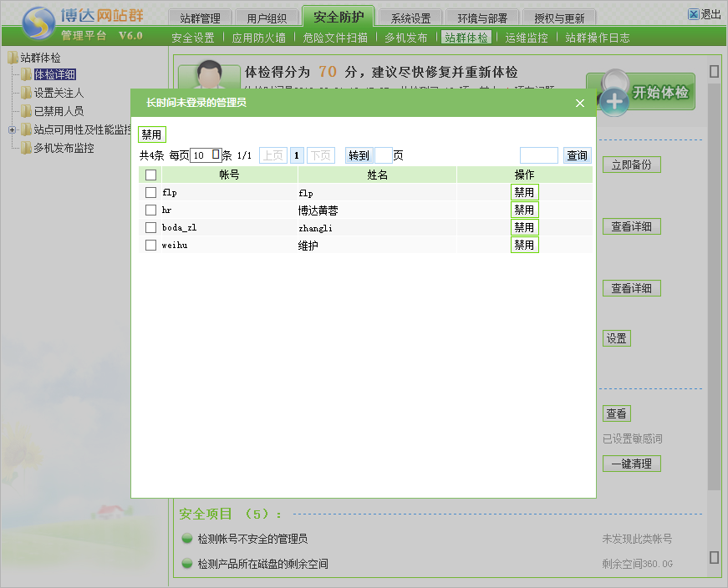Click folder icon beside 已禁用人员
The height and width of the screenshot is (588, 728).
click(27, 111)
